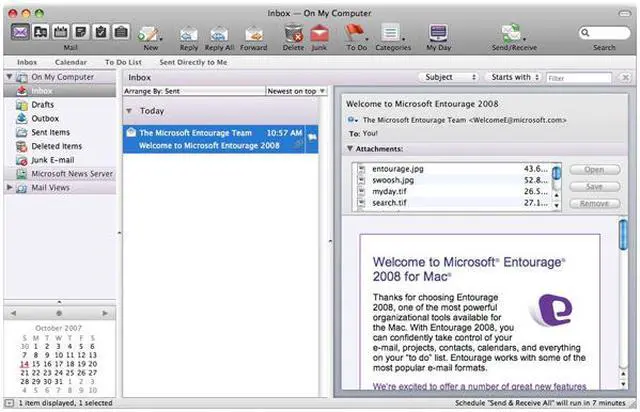Mark message as Junk
The image size is (640, 412).
(x=319, y=33)
